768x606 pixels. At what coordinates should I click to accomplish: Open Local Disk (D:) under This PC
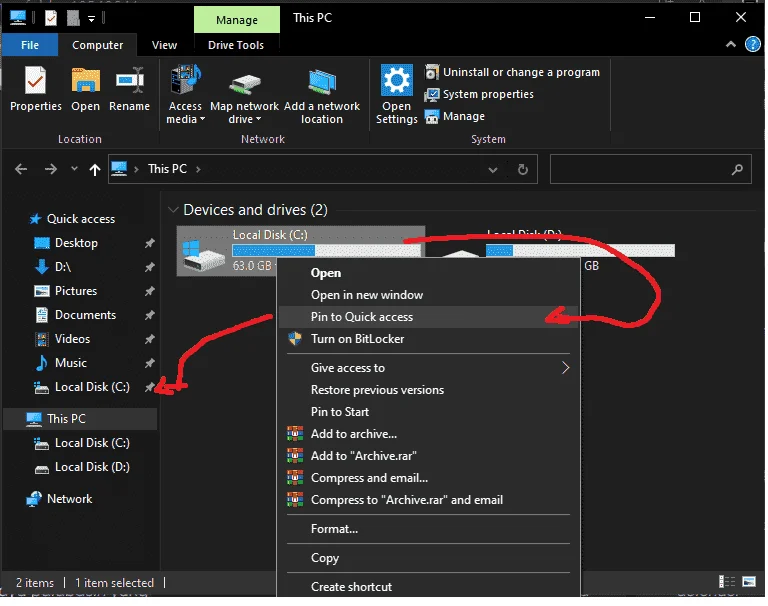tap(92, 467)
